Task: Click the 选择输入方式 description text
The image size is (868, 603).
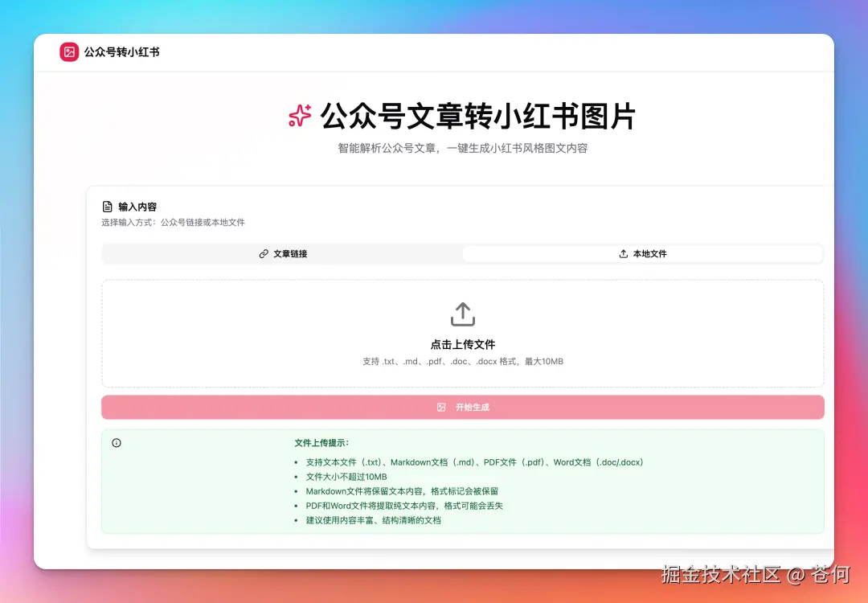Action: [x=173, y=222]
